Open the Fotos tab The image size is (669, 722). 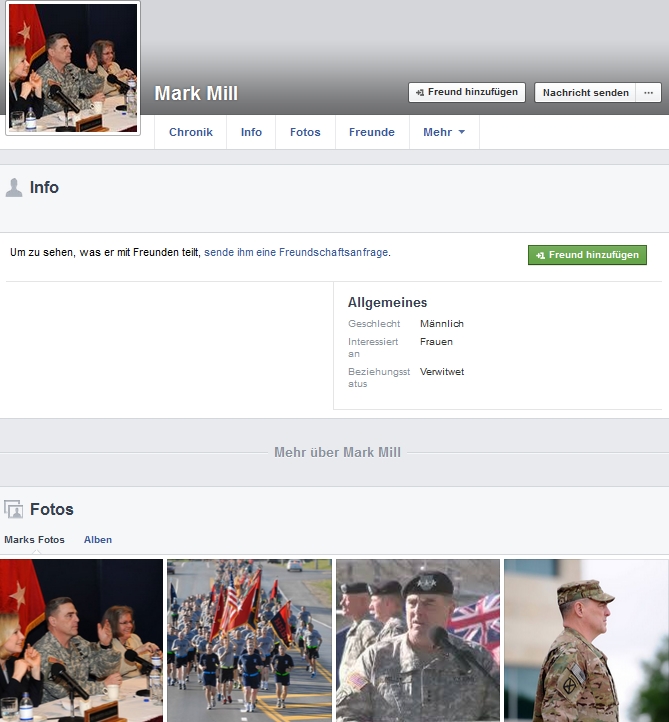[x=305, y=132]
